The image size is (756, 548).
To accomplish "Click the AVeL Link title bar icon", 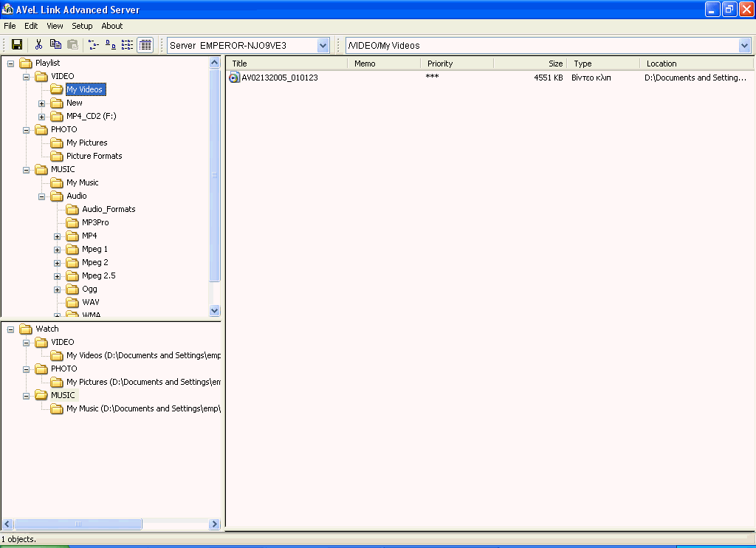I will [7, 9].
